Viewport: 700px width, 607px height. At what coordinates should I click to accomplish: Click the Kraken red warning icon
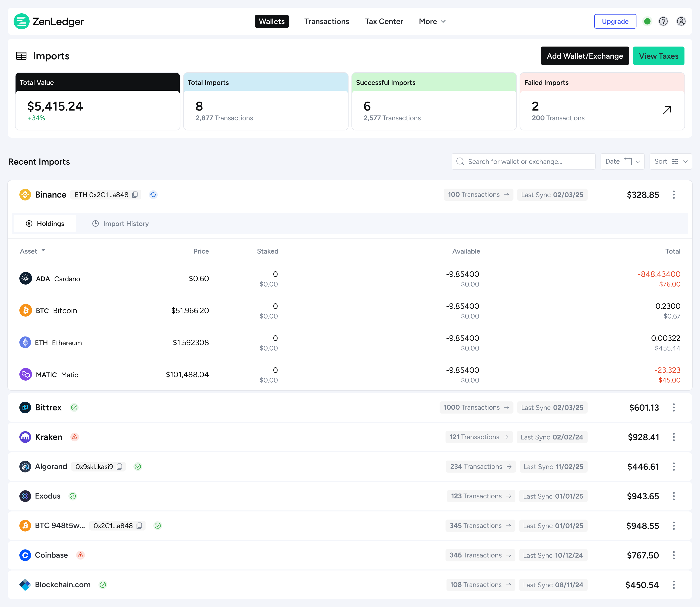tap(74, 437)
